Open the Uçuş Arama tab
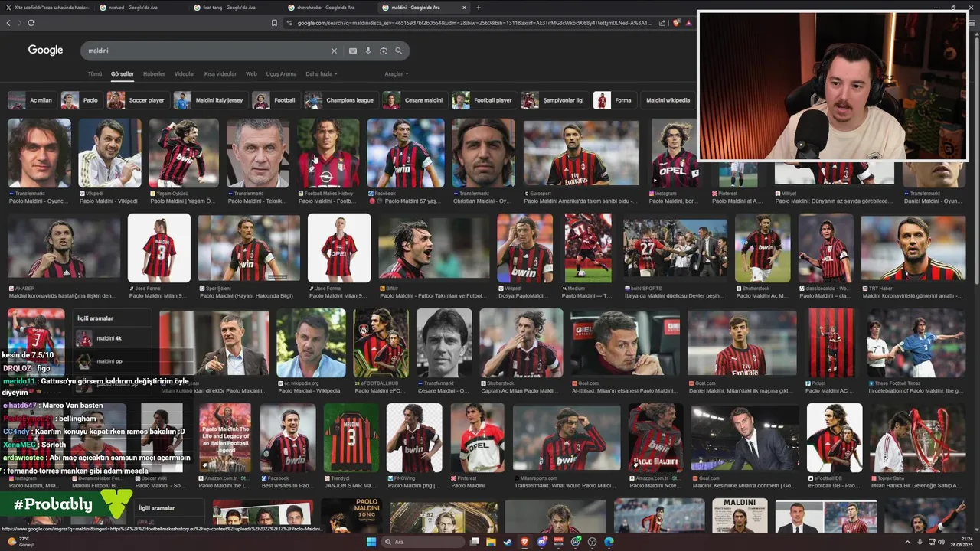 click(x=281, y=74)
